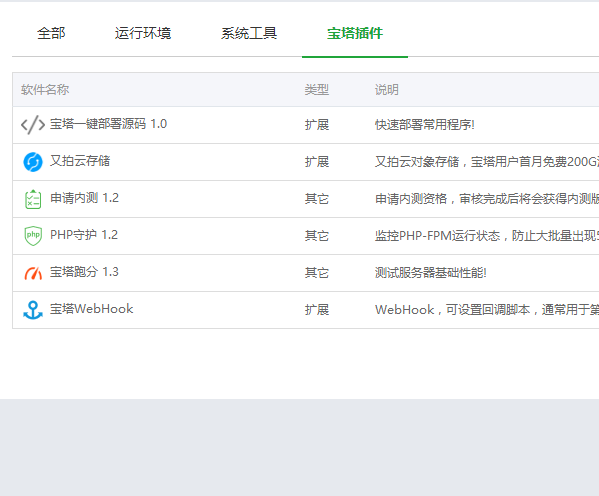Open the PHP守护 1.2 plugin name
This screenshot has height=496, width=599.
pyautogui.click(x=84, y=235)
